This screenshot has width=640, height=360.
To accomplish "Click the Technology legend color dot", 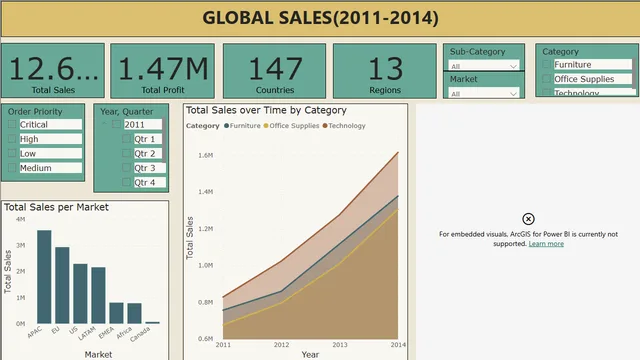I will tap(325, 126).
